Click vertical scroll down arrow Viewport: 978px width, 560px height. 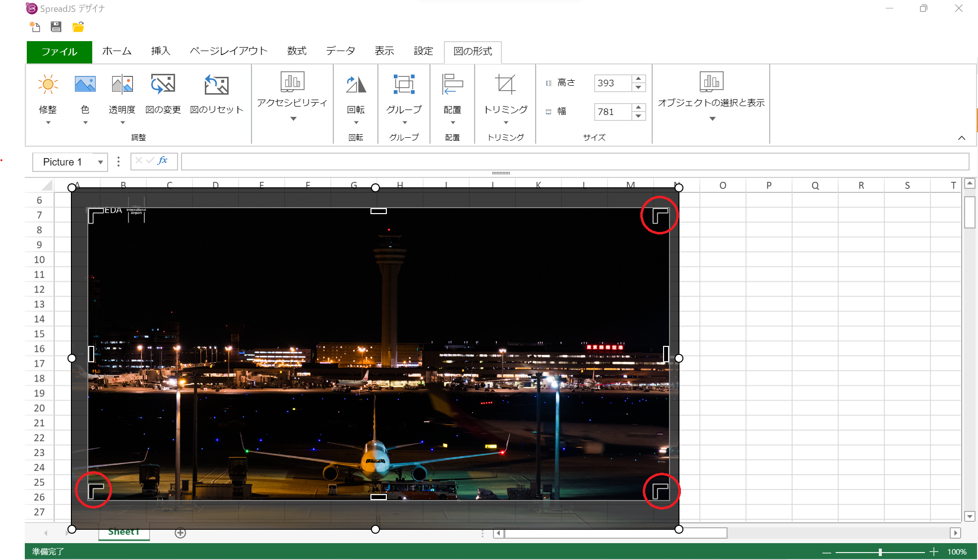[970, 516]
